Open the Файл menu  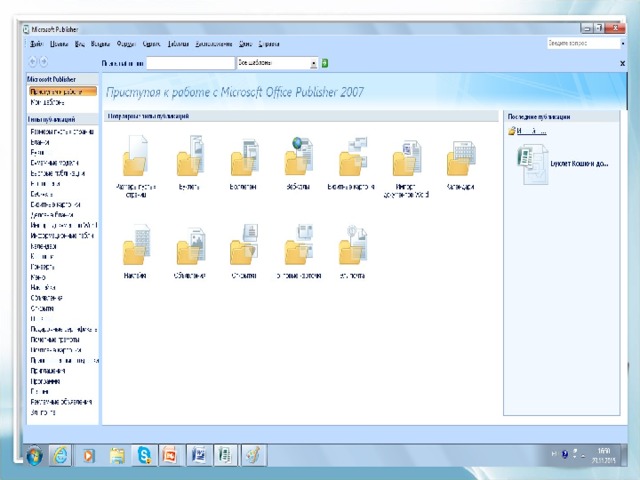pyautogui.click(x=36, y=45)
